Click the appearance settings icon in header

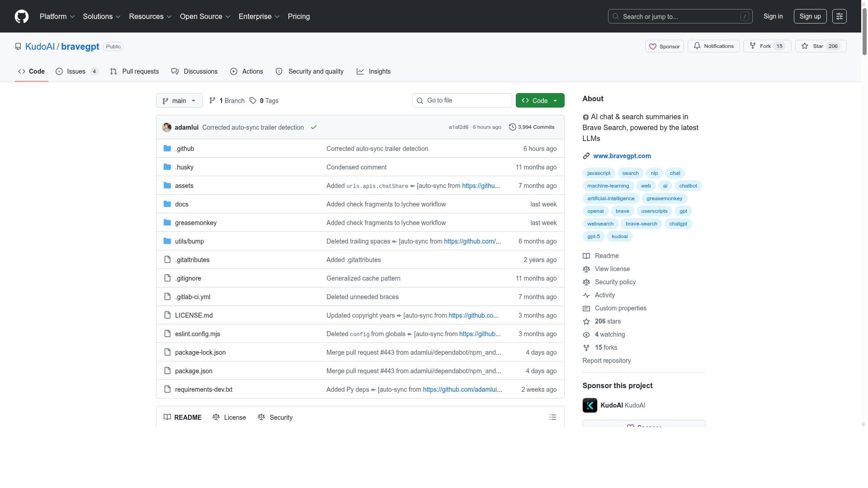[x=839, y=17]
